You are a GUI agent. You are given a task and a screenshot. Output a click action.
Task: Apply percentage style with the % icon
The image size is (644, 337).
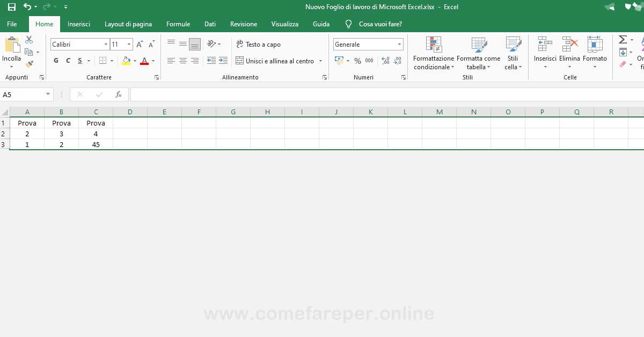click(357, 61)
